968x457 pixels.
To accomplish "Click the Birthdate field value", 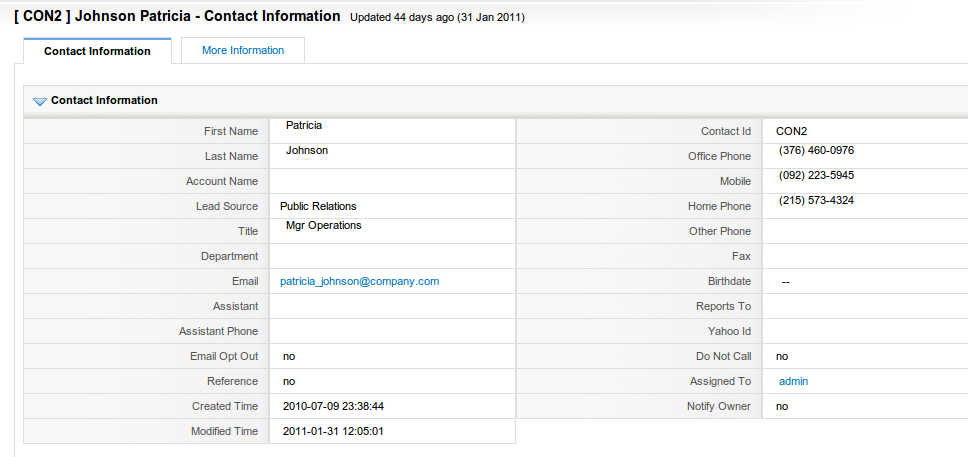I will coord(786,282).
